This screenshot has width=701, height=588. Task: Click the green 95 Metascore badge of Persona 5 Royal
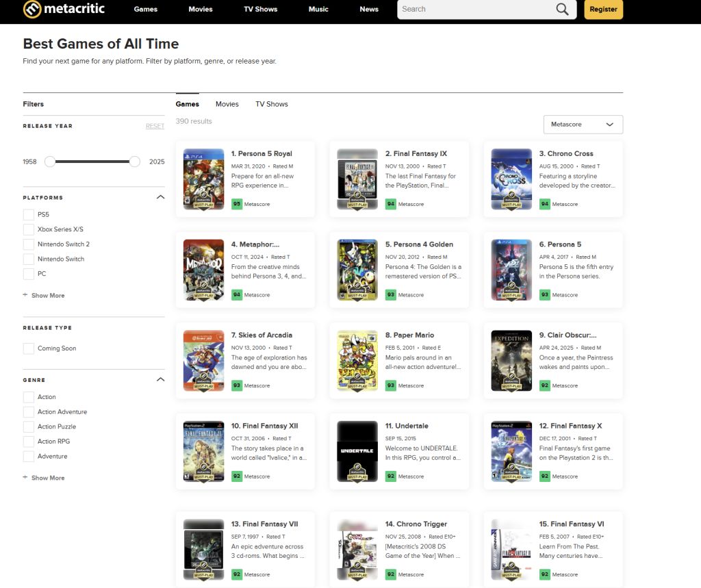[236, 204]
